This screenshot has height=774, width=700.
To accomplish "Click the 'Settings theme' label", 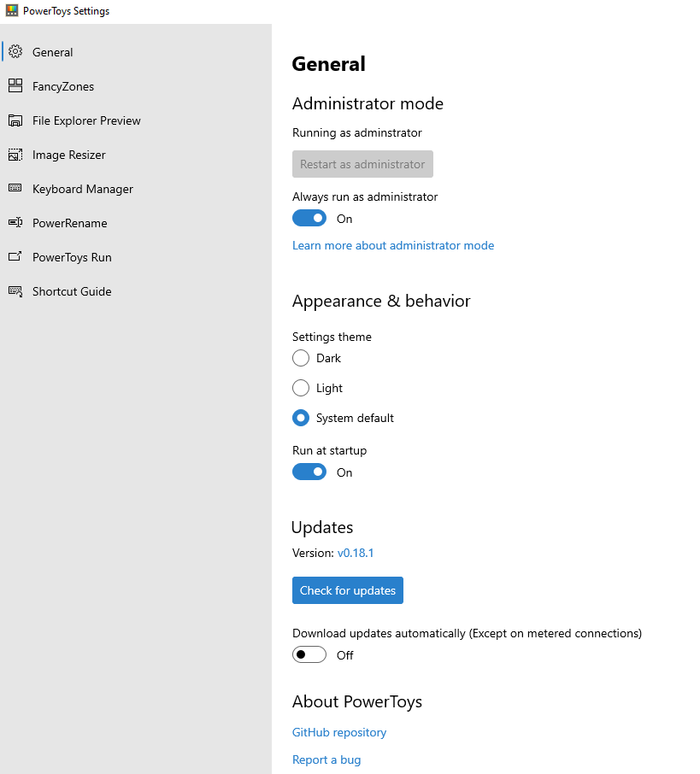I will [x=332, y=337].
